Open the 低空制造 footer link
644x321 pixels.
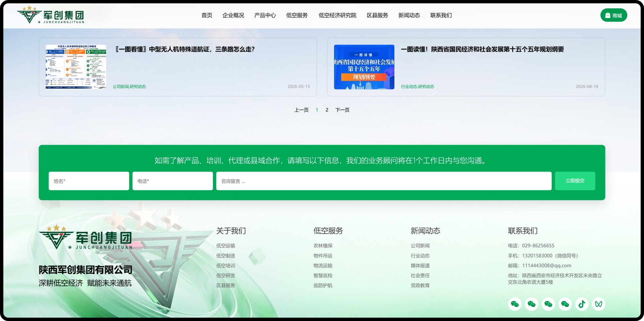[226, 256]
